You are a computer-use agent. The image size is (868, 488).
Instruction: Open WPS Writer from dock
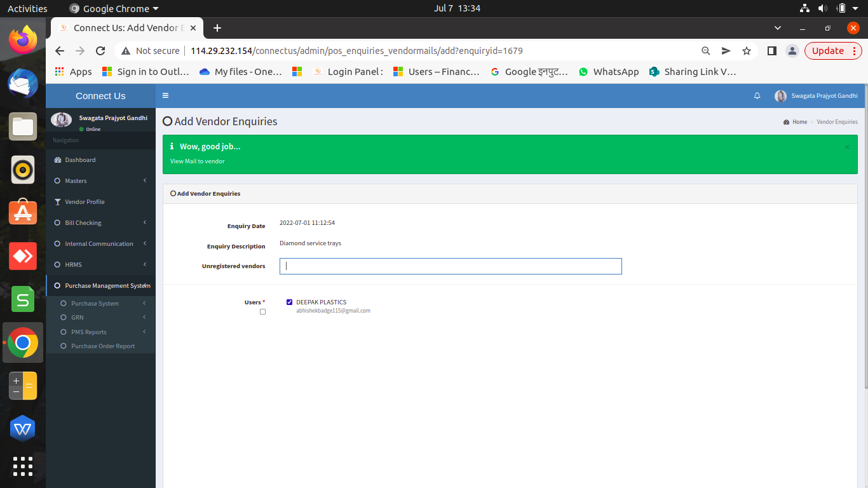[x=23, y=429]
